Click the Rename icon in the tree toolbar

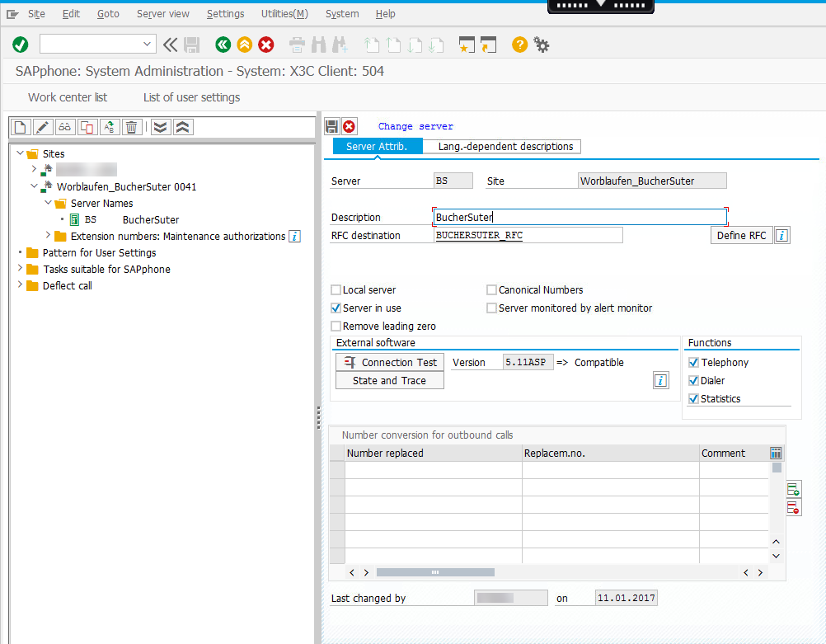pos(109,127)
